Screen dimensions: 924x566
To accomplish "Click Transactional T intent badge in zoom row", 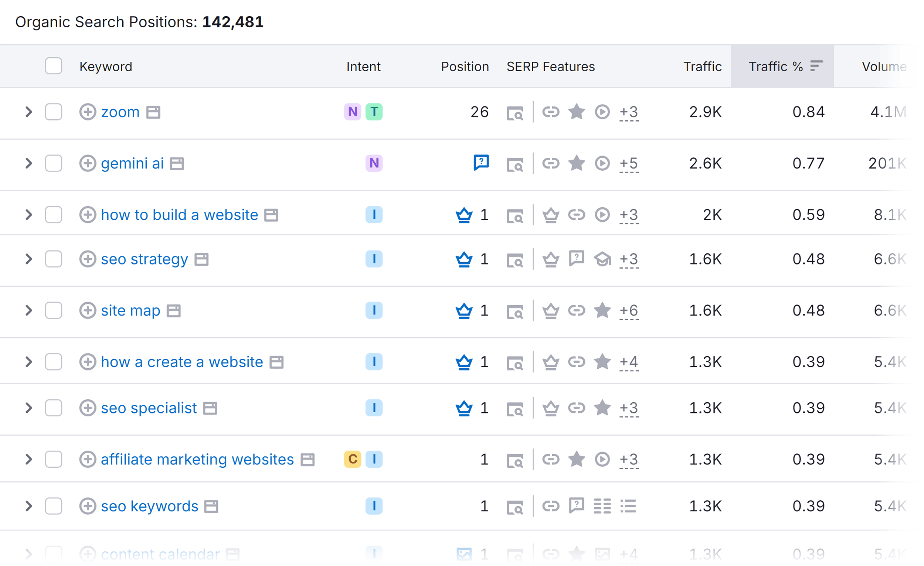I will pos(374,112).
